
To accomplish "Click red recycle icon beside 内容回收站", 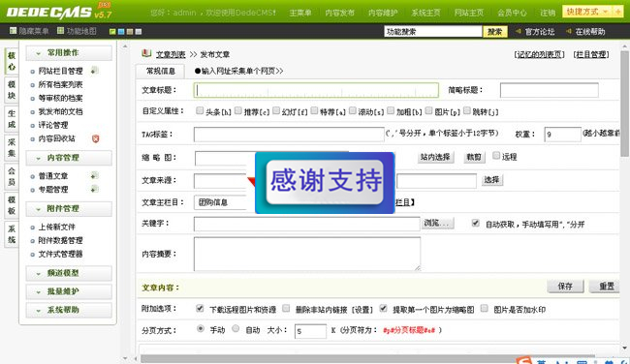I will (x=95, y=138).
